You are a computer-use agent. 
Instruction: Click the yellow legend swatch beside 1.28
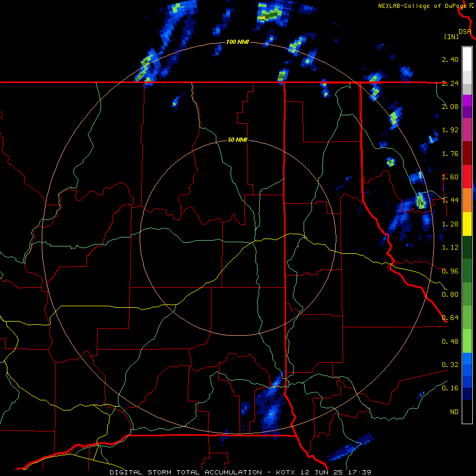467,224
